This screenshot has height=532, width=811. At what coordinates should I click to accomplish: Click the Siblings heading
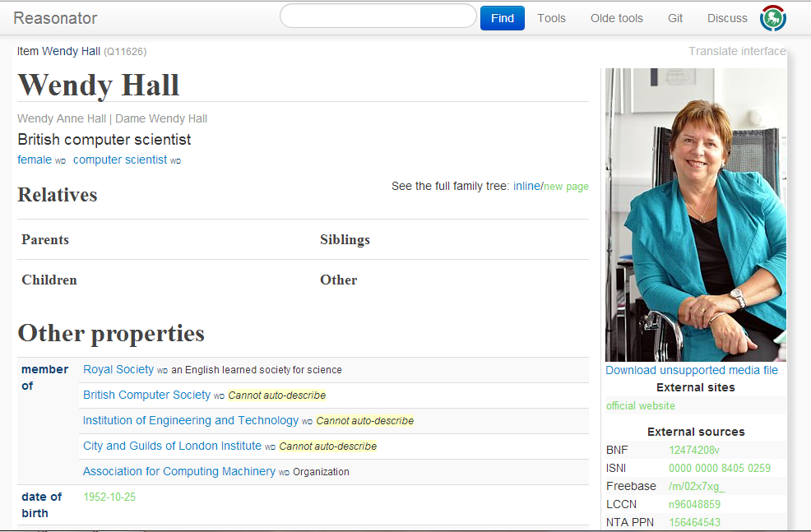click(x=345, y=239)
